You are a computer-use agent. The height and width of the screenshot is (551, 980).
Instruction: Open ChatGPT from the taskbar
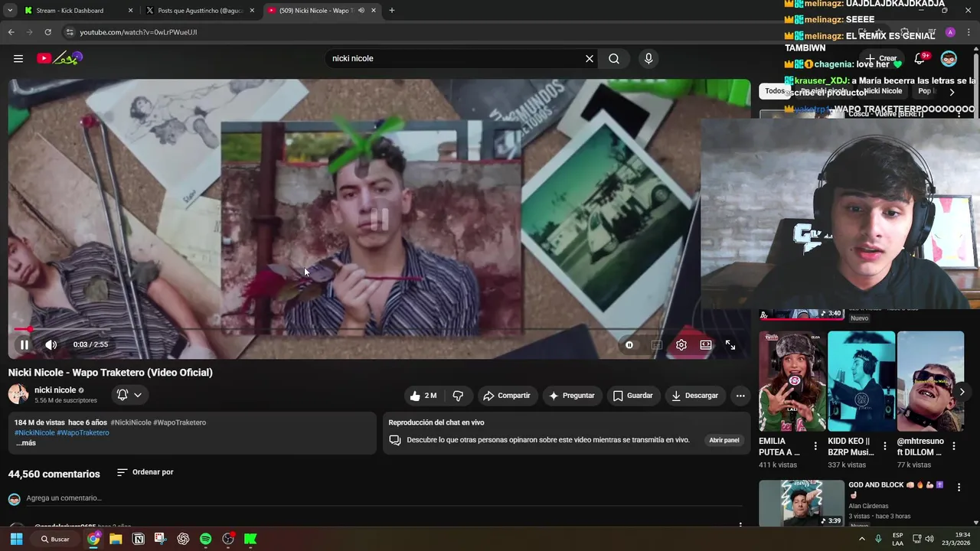click(183, 539)
